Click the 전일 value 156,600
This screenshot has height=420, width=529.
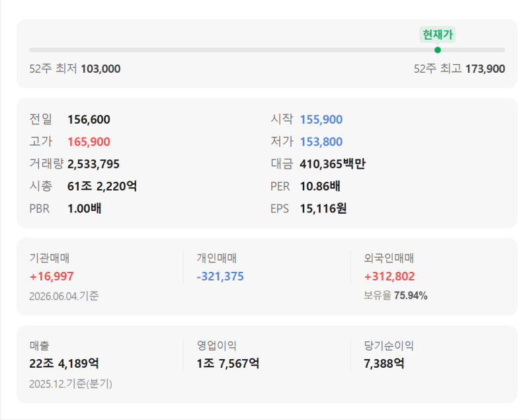89,120
